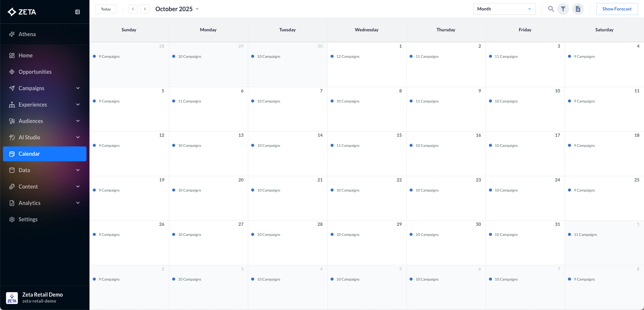Open the October 2025 date picker

pos(177,9)
